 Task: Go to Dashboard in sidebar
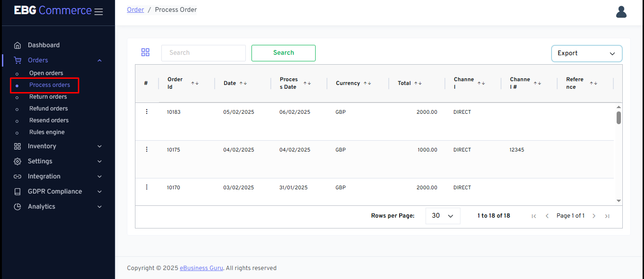point(43,45)
